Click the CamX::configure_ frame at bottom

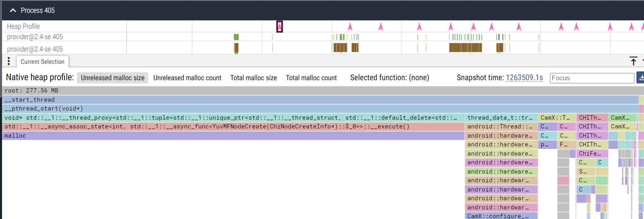[501, 216]
